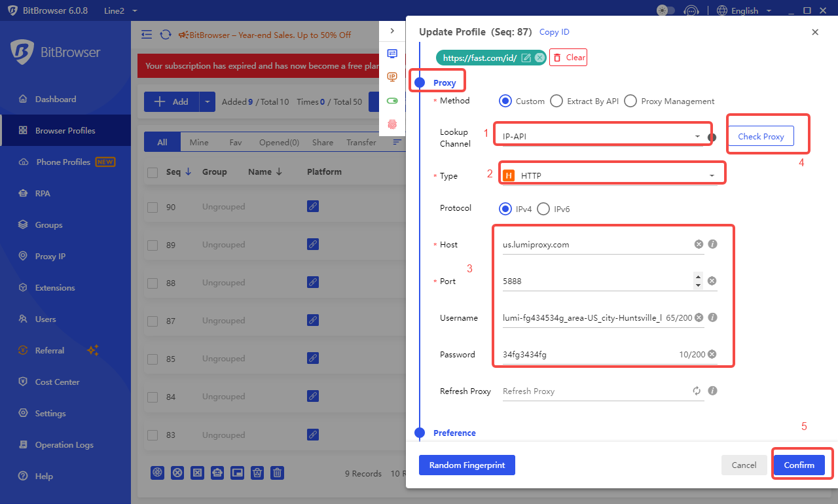838x504 pixels.
Task: Click the Random Fingerprint button
Action: point(467,465)
